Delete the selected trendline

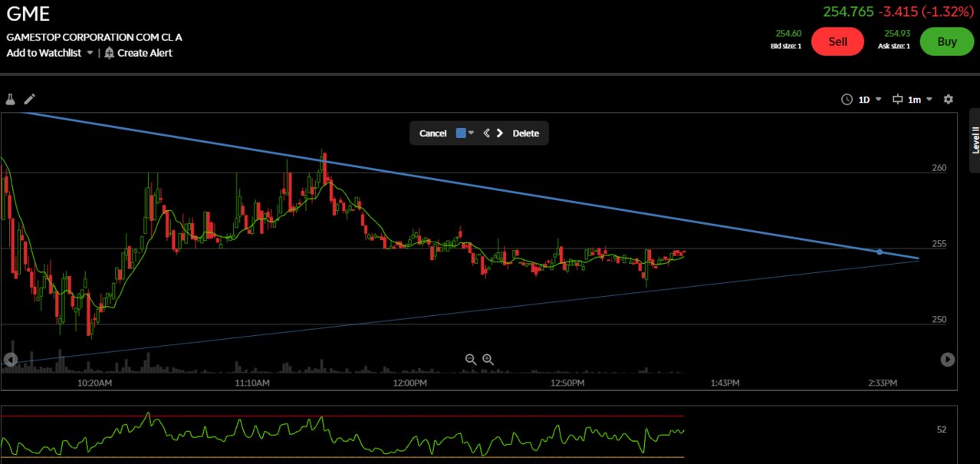pos(526,133)
